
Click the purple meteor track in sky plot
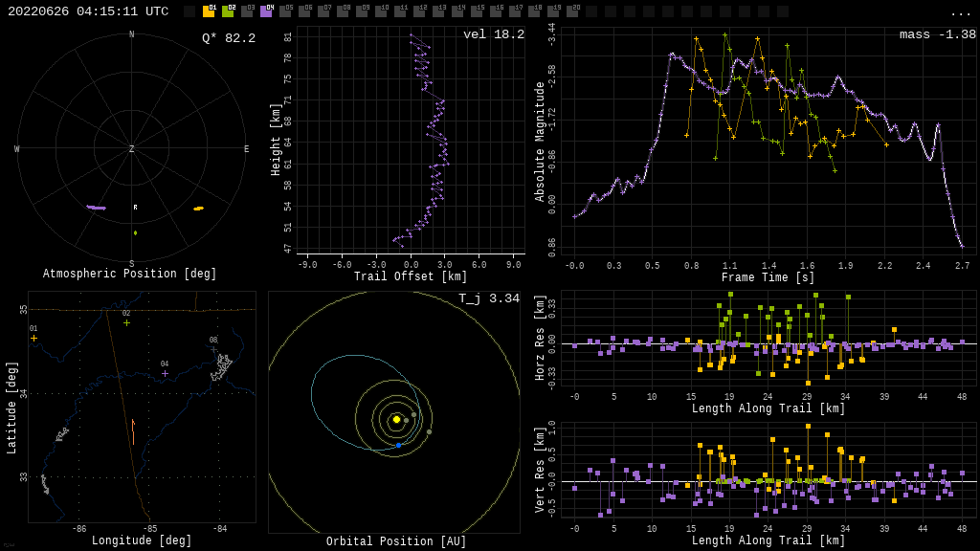[x=96, y=208]
